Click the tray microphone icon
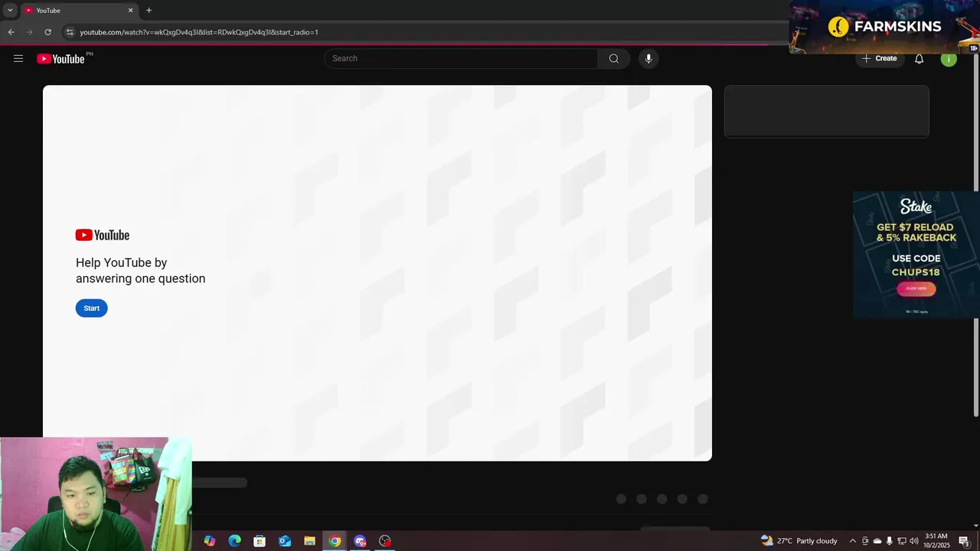980x551 pixels. pyautogui.click(x=889, y=541)
